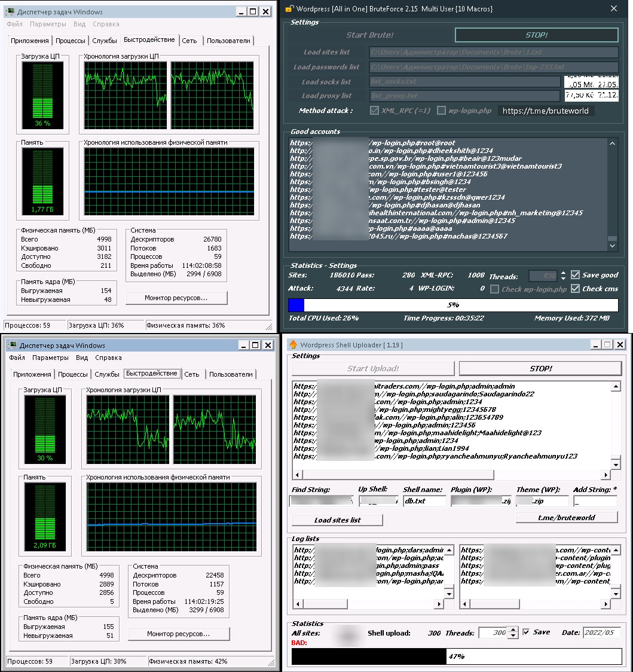Image resolution: width=633 pixels, height=672 pixels.
Task: Click Start Upload! button
Action: coord(373,368)
